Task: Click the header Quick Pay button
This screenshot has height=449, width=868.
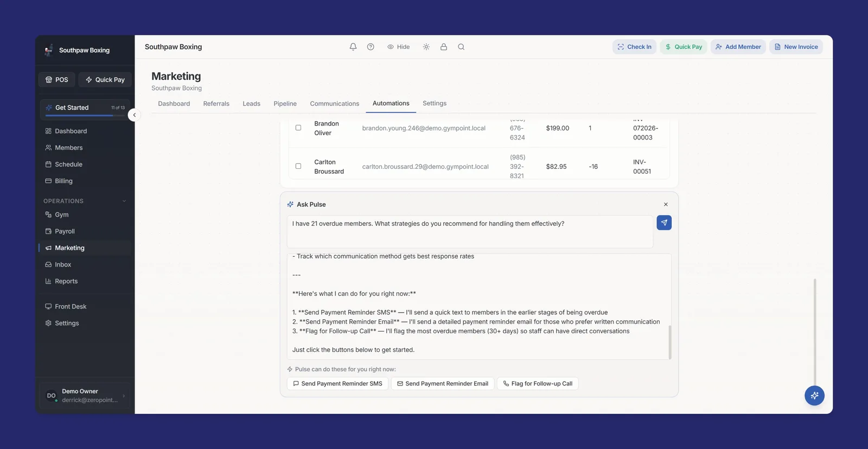Action: (684, 47)
